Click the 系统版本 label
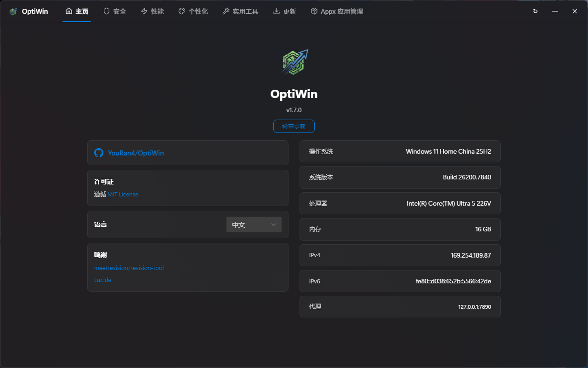Screen dimensions: 588x368 [x=321, y=177]
